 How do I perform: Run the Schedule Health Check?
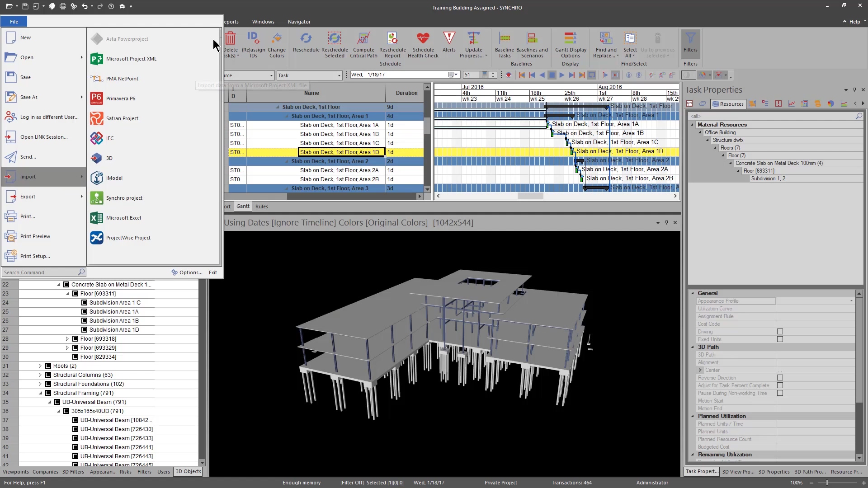point(423,44)
